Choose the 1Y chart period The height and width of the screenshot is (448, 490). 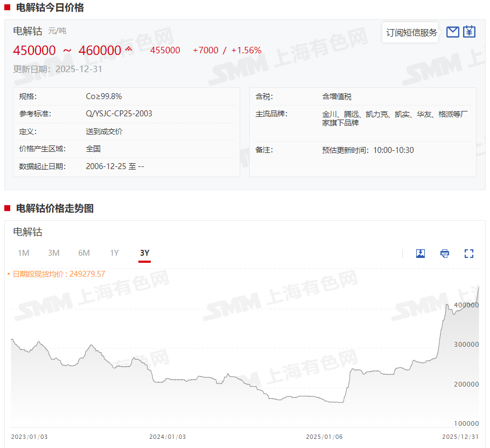point(114,253)
